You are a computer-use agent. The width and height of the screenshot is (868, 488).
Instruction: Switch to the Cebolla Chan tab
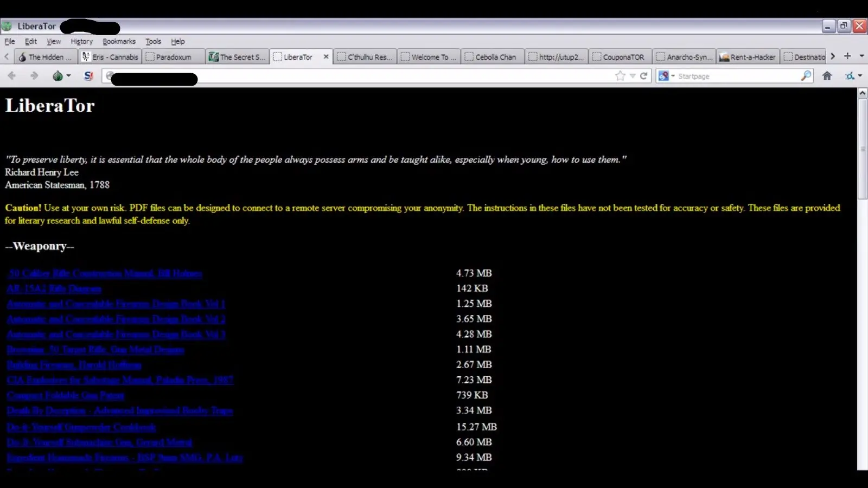tap(492, 57)
